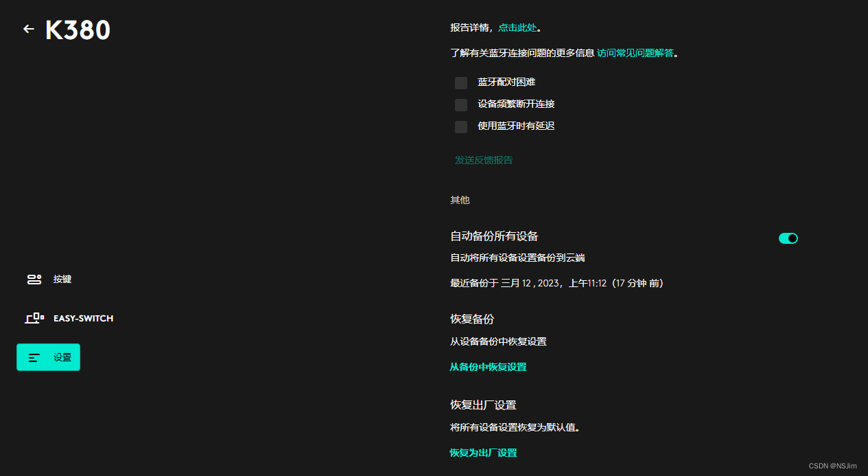
Task: Click the 其他 section heading
Action: pos(460,200)
